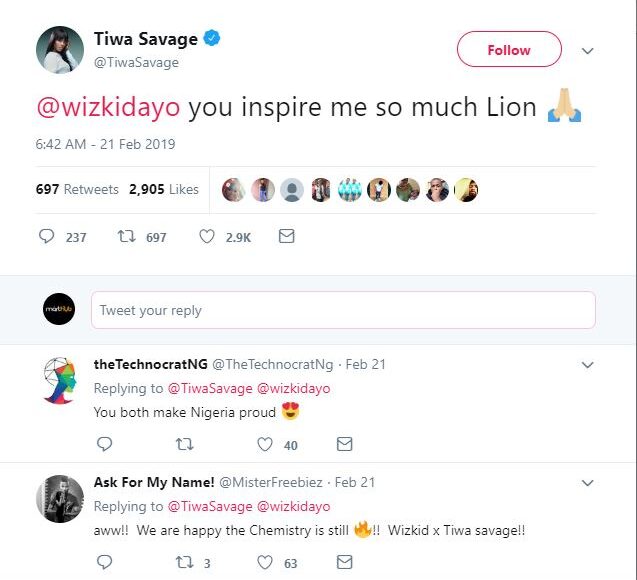Share theTechnocratNG's reply by message
Viewport: 637px width, 580px height.
pos(344,444)
